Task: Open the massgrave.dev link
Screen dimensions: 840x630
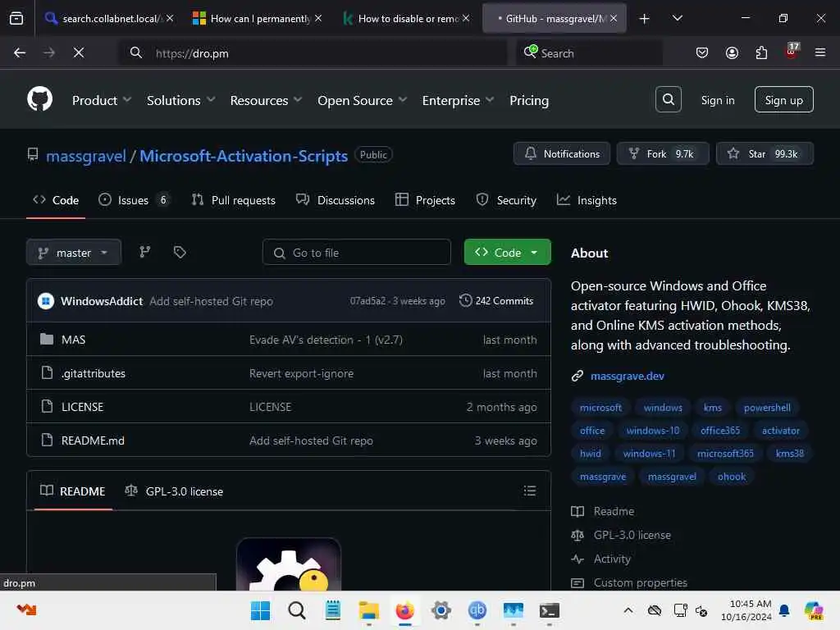Action: (628, 376)
